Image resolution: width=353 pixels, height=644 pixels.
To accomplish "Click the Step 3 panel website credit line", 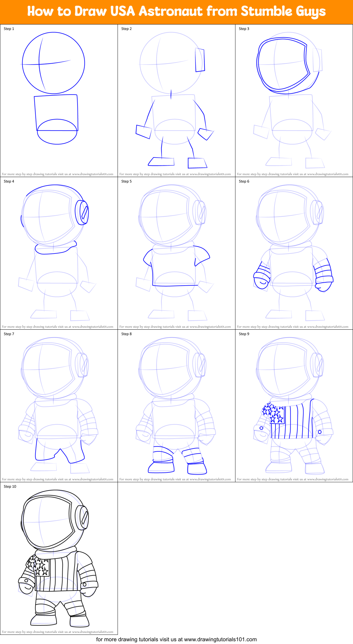I will pos(293,174).
